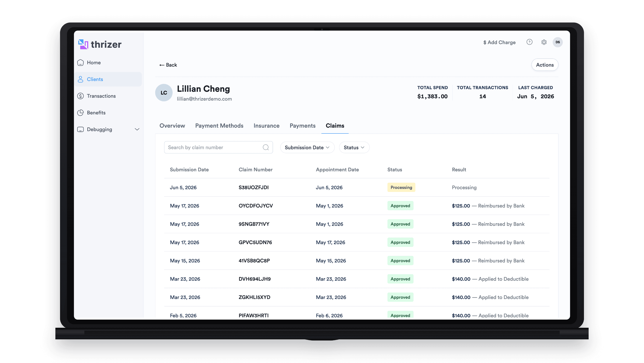This screenshot has height=363, width=644.
Task: Click the Debugging panel icon
Action: (80, 129)
